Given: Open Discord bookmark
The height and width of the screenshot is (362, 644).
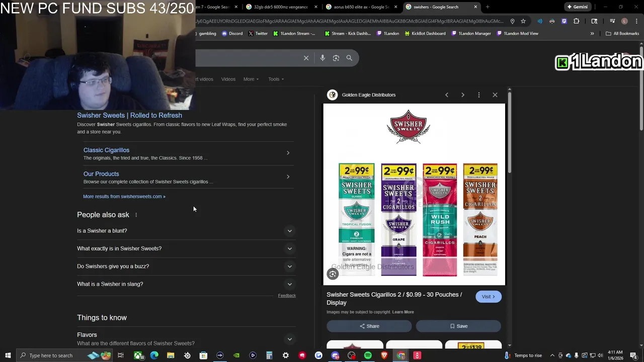Looking at the screenshot, I should [232, 34].
